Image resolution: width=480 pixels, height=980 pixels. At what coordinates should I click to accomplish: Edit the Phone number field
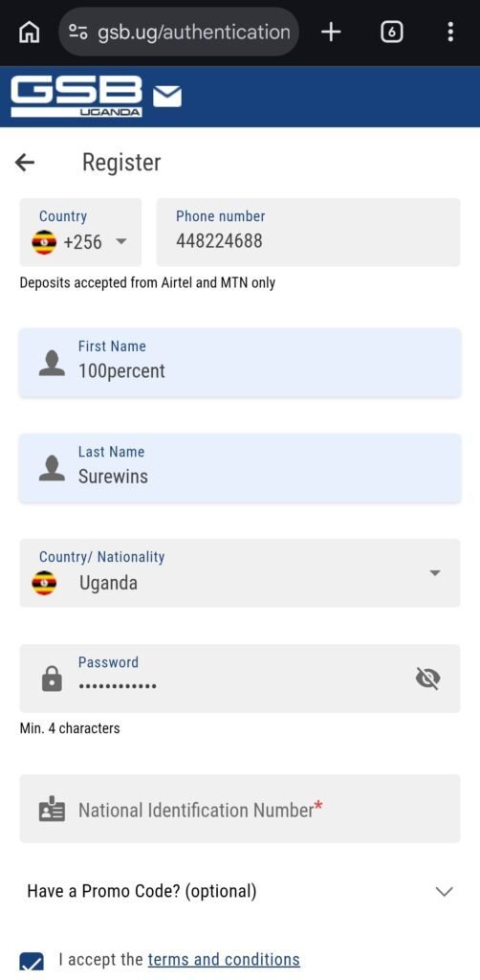click(308, 232)
